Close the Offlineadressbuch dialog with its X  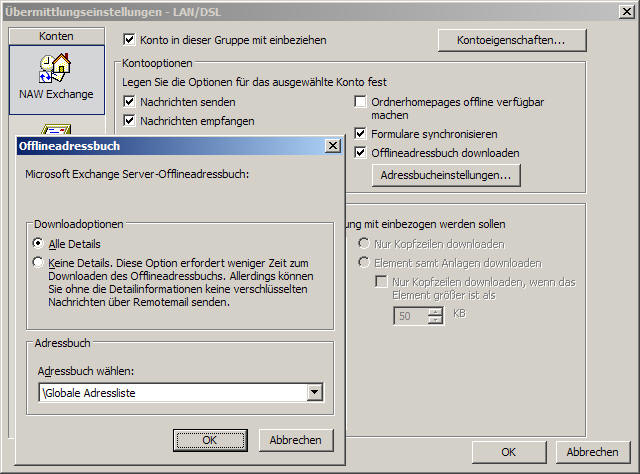332,146
